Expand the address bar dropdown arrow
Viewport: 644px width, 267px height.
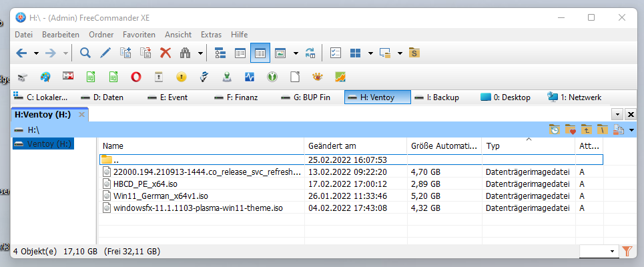pos(631,130)
